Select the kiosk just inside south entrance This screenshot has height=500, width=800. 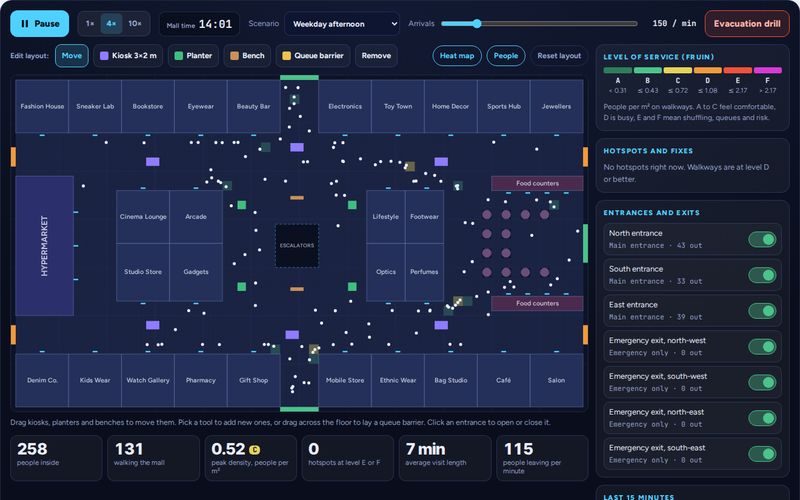coord(292,335)
